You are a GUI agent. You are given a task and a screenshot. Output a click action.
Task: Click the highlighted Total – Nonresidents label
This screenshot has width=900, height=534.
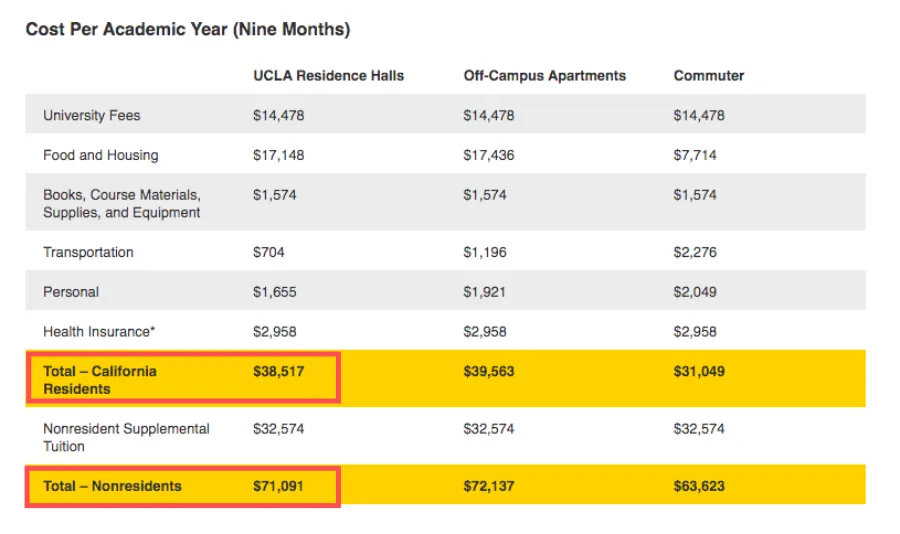[x=112, y=486]
